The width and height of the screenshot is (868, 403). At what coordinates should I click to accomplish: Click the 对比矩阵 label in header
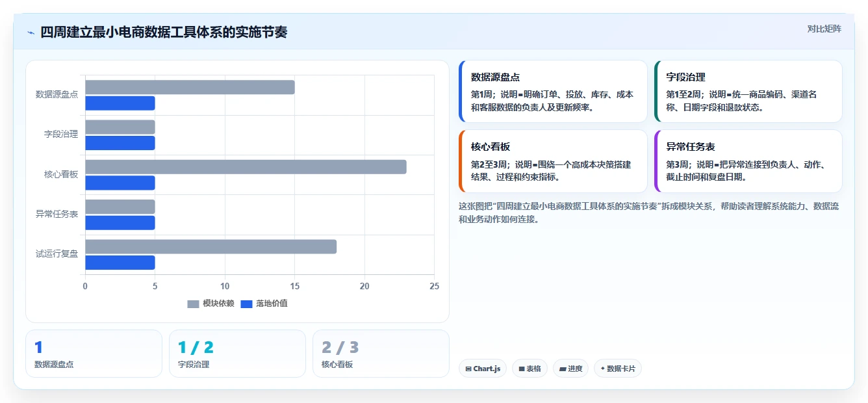click(824, 29)
